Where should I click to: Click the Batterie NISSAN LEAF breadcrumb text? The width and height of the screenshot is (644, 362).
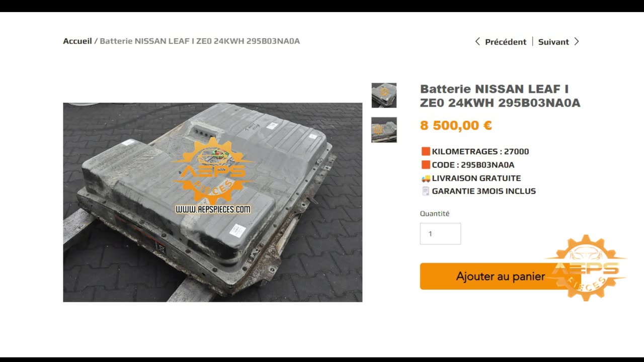click(x=200, y=41)
